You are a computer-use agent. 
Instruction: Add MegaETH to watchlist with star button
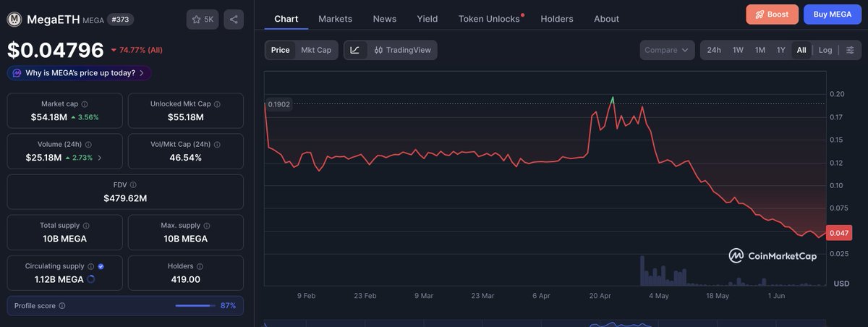coord(202,19)
